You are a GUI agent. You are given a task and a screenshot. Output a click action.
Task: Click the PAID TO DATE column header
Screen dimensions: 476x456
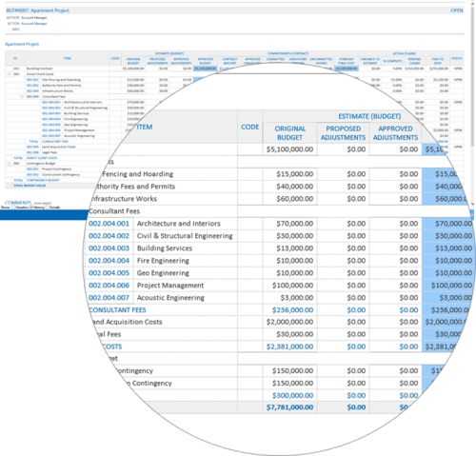pyautogui.click(x=438, y=61)
